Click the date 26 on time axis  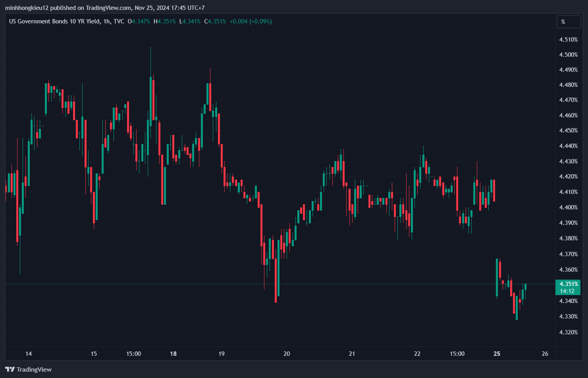point(545,354)
